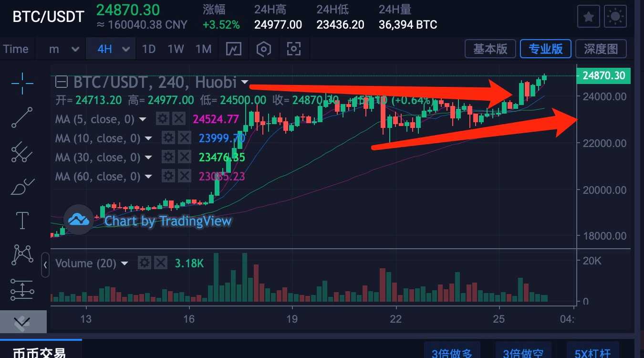The width and height of the screenshot is (644, 358).
Task: Switch to 专业版 professional chart
Action: (x=546, y=49)
